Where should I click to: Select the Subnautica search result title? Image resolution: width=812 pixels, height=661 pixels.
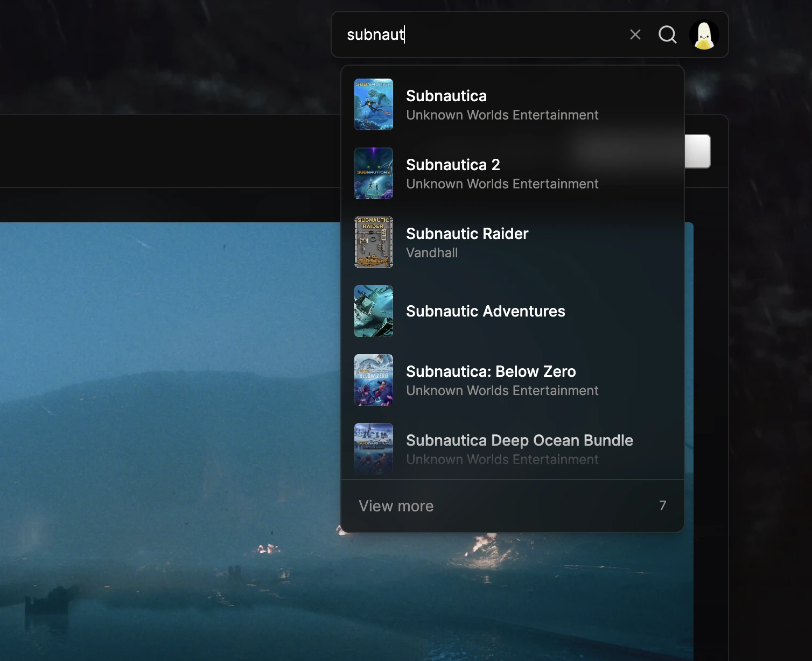[x=446, y=96]
